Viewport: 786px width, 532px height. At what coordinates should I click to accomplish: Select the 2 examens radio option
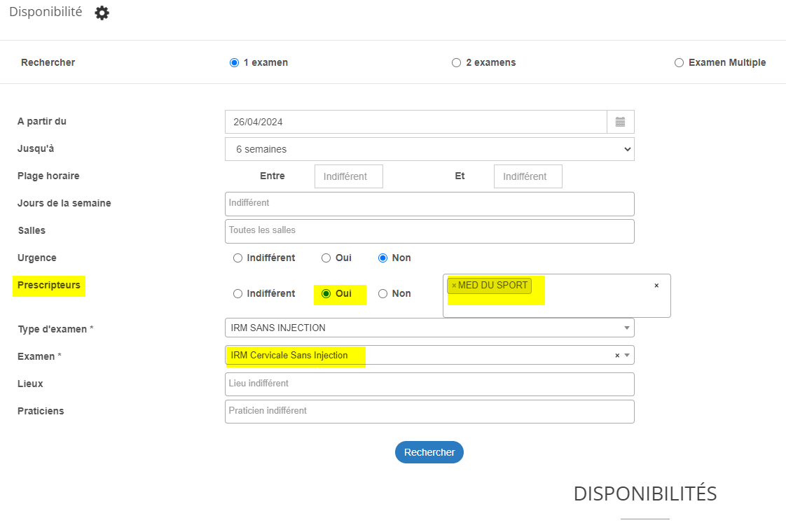(x=457, y=62)
